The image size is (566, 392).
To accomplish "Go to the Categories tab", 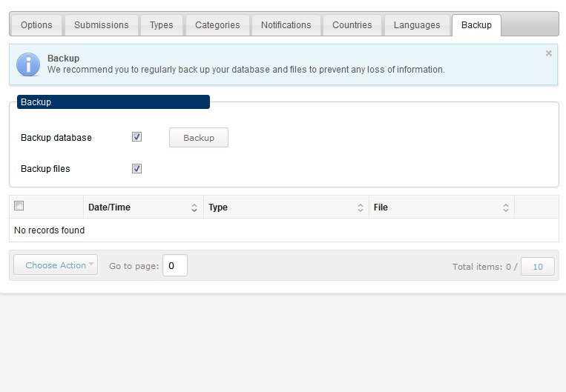I will point(217,25).
